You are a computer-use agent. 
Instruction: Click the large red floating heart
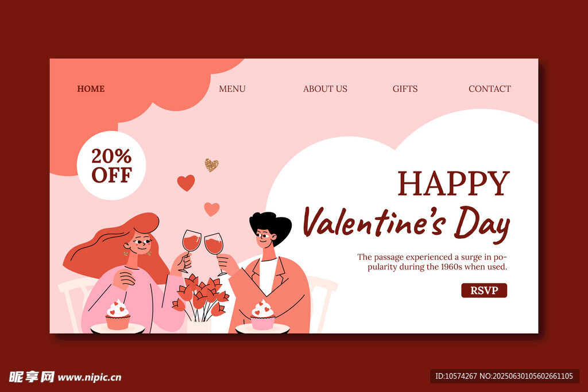pyautogui.click(x=186, y=183)
